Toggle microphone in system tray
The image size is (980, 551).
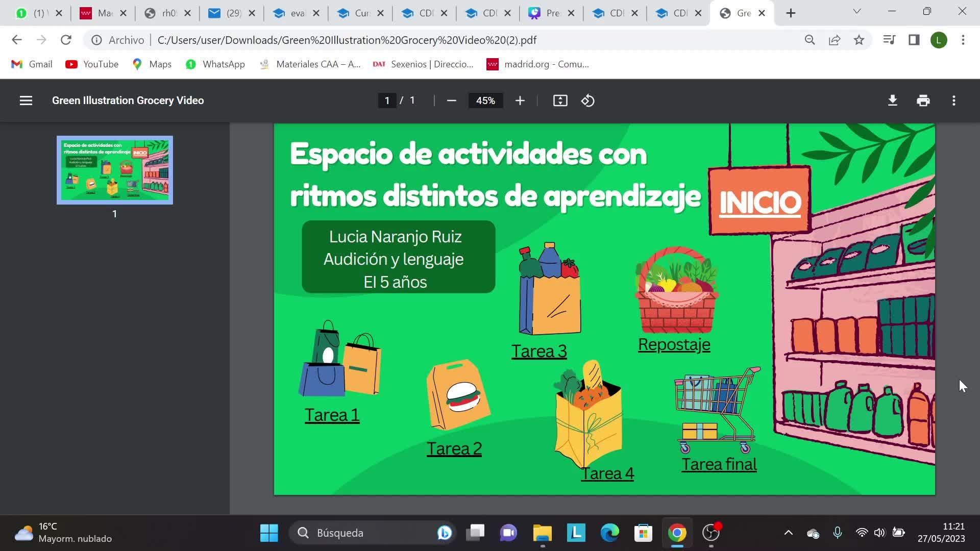coord(837,533)
